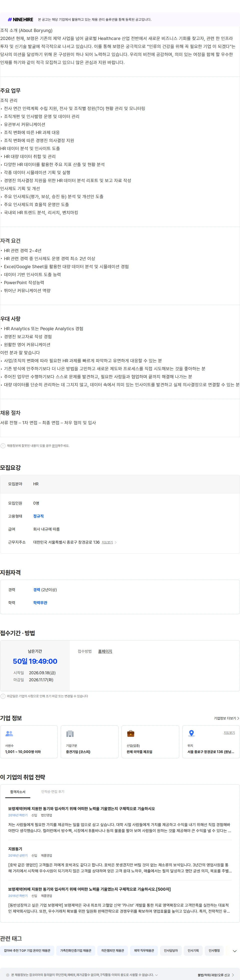Click the info icon beside 마감일 notice
This screenshot has height=980, width=240.
3,696
